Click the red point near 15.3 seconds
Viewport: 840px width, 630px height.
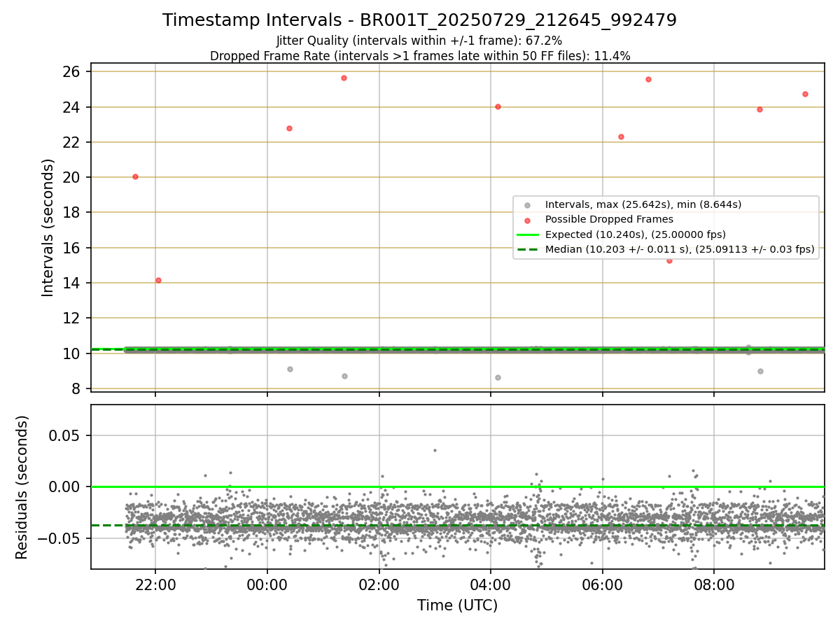coord(669,260)
